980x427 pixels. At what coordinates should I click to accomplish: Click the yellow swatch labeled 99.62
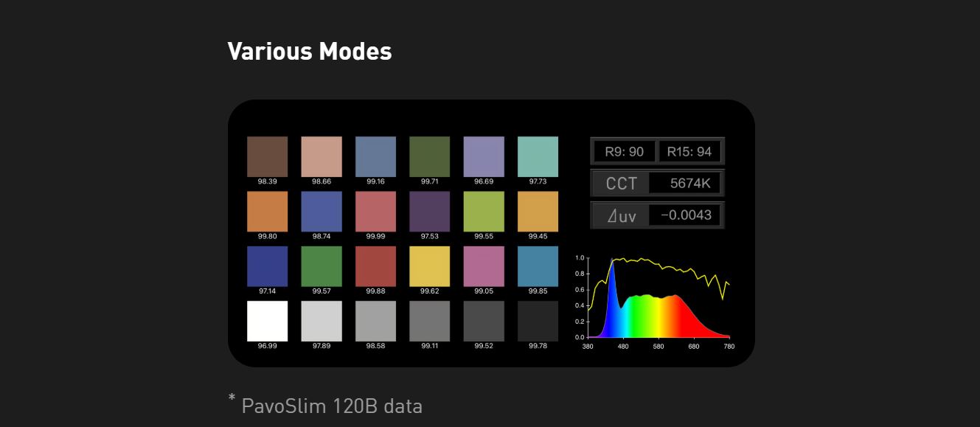click(430, 266)
